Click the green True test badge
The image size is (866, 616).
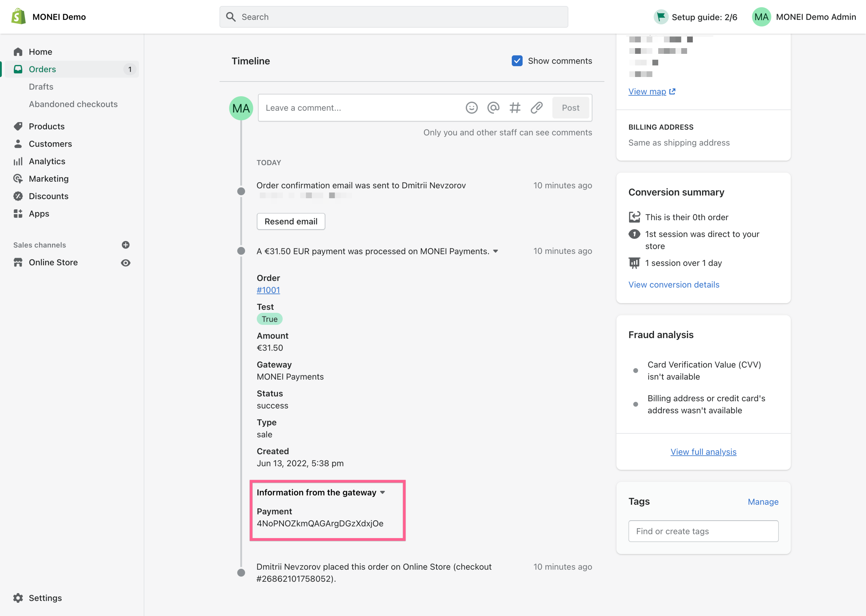click(x=270, y=319)
